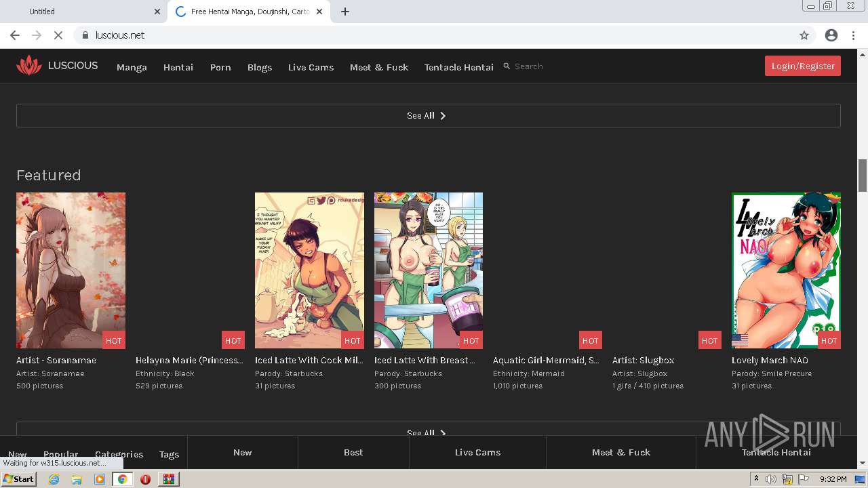
Task: Open the Manga menu in site header
Action: click(132, 67)
